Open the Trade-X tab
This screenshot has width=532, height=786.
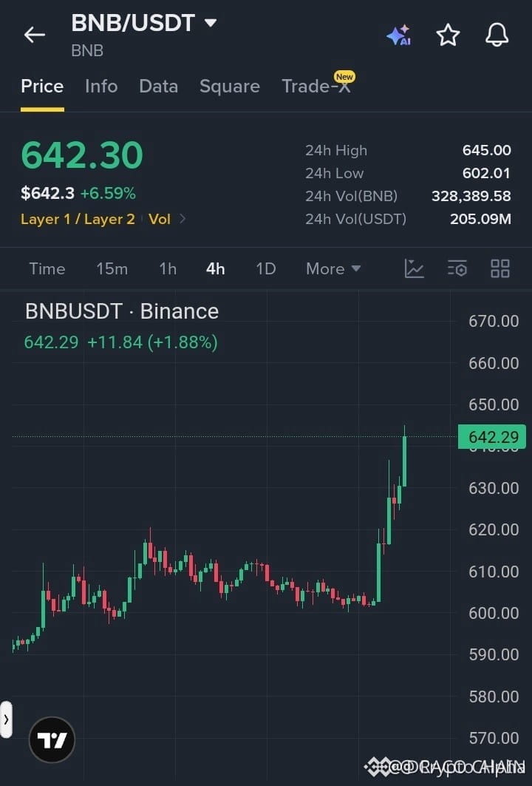[316, 87]
